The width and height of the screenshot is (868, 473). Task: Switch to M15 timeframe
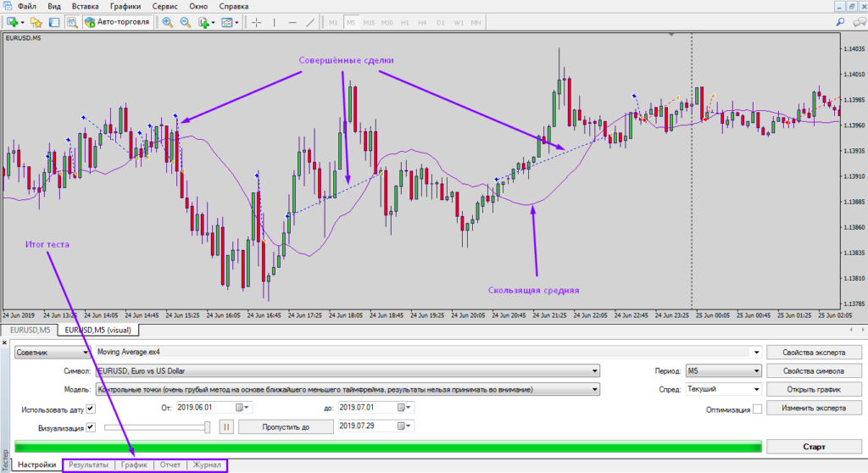pyautogui.click(x=369, y=23)
